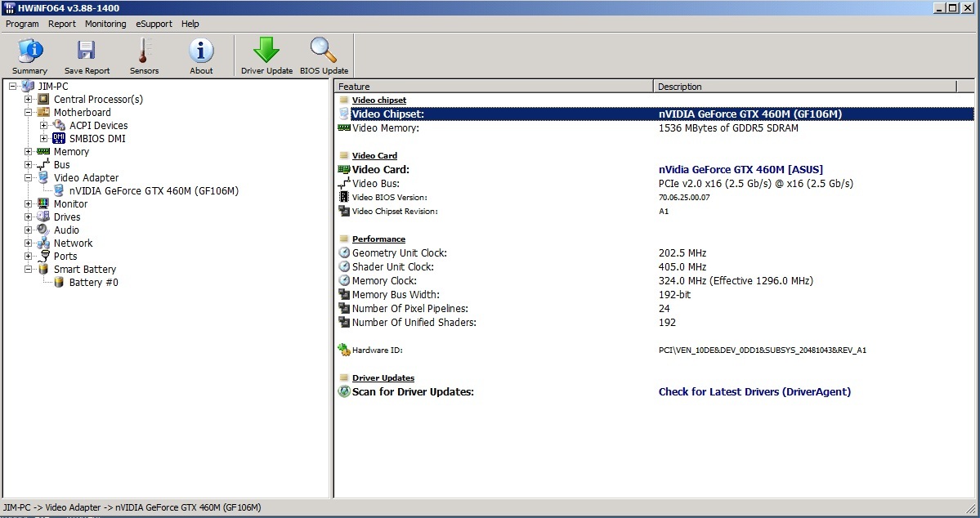Collapse the JIM-PC root node
The width and height of the screenshot is (980, 518).
(x=12, y=87)
